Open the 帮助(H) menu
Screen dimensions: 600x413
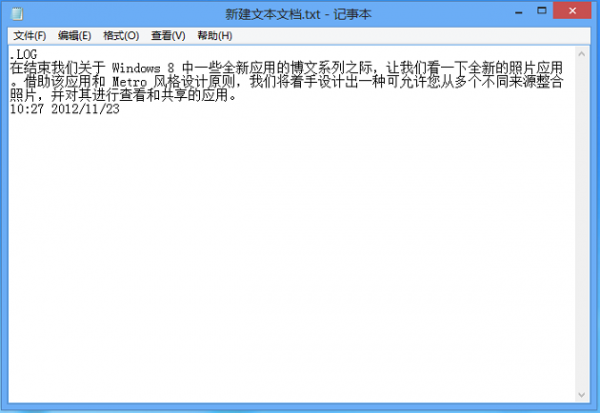215,36
